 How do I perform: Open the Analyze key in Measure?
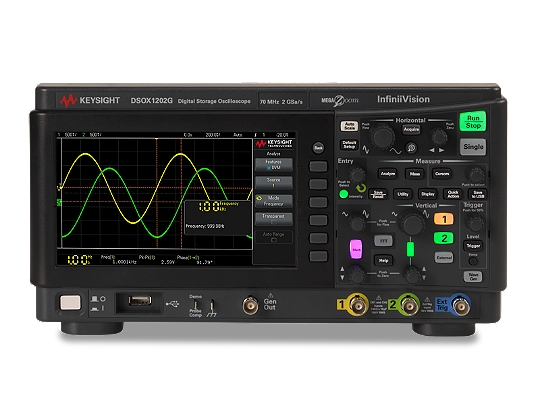387,174
